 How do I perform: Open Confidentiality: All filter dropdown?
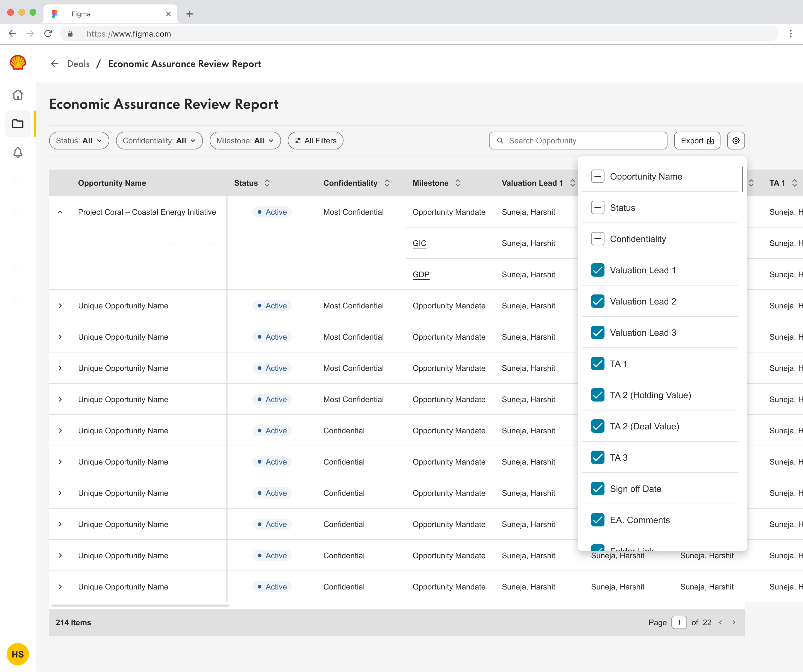click(x=159, y=141)
